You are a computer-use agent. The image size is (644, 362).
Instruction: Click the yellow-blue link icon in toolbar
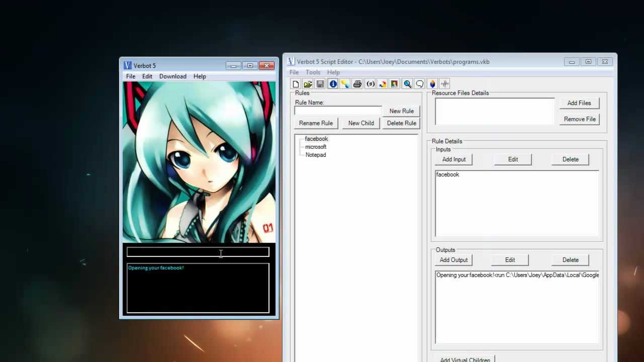[x=345, y=84]
